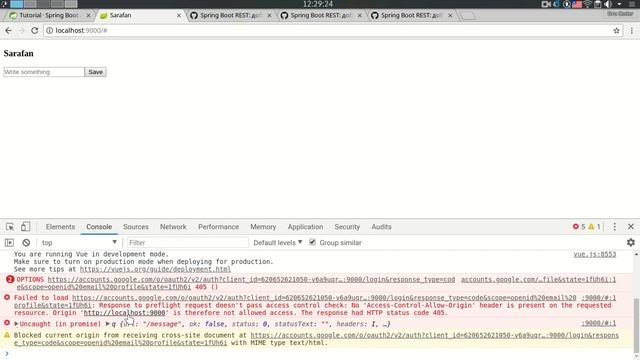Open the new tab button

click(x=468, y=16)
